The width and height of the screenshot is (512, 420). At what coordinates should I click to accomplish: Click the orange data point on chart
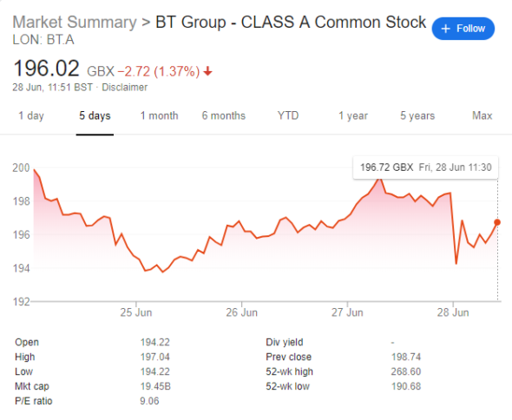click(x=497, y=222)
